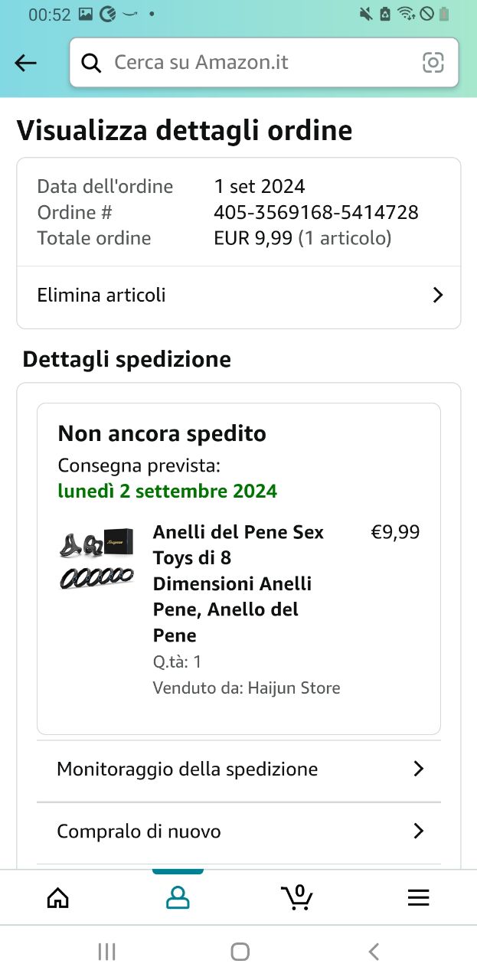Tap the search magnifier icon
Screen dimensions: 477x980
click(91, 63)
